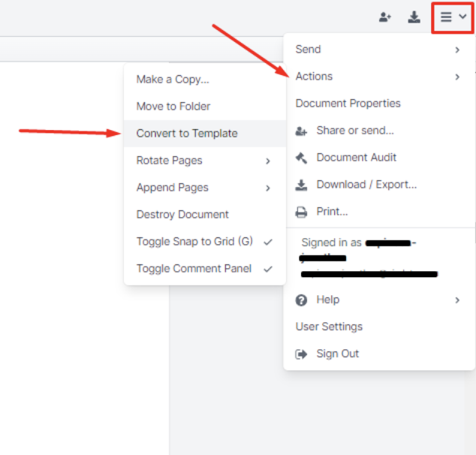This screenshot has height=455, width=476.
Task: Toggle Snap to Grid (G) option
Action: click(194, 242)
